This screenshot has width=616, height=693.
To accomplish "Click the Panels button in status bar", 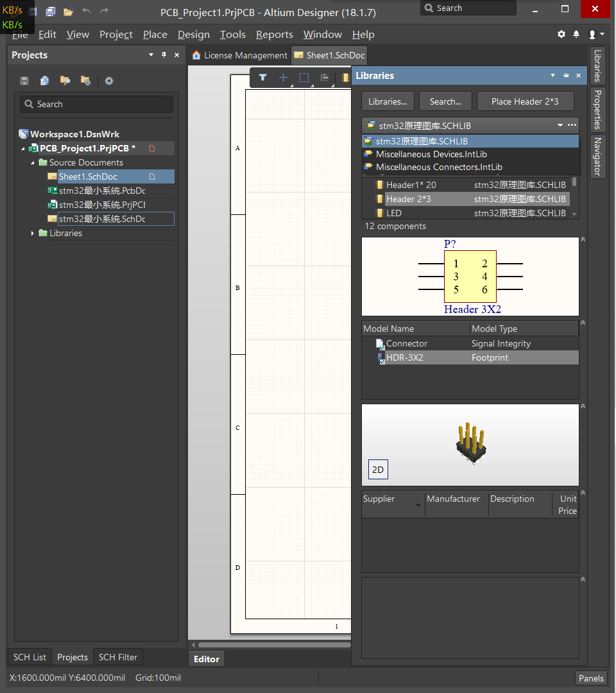I will pyautogui.click(x=591, y=678).
